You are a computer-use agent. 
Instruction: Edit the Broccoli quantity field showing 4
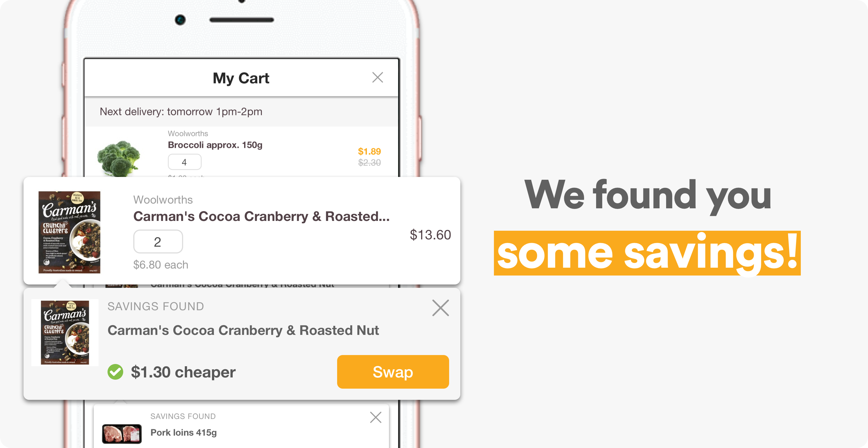[x=184, y=162]
